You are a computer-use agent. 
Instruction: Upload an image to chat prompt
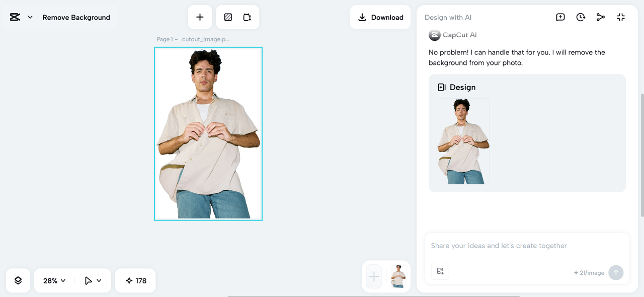440,271
